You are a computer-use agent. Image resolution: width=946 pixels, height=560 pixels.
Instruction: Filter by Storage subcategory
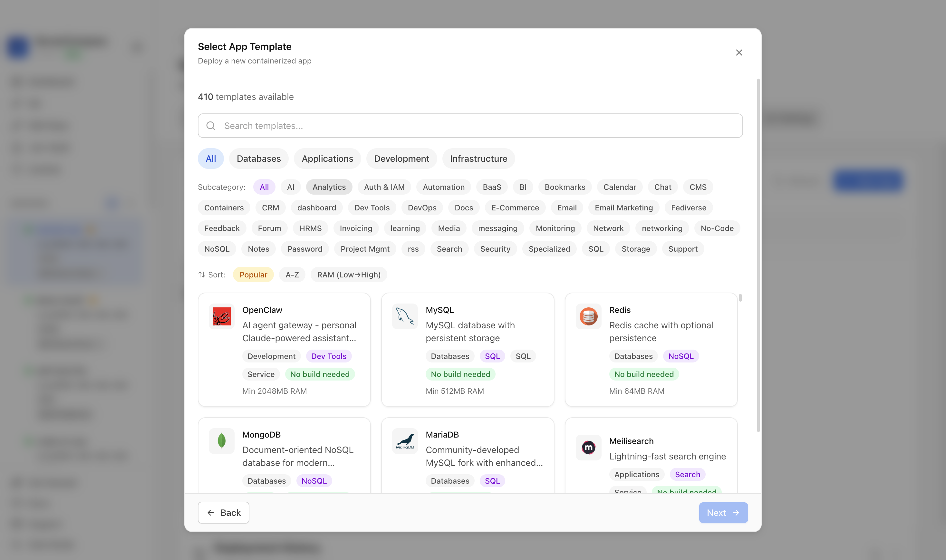click(x=636, y=249)
